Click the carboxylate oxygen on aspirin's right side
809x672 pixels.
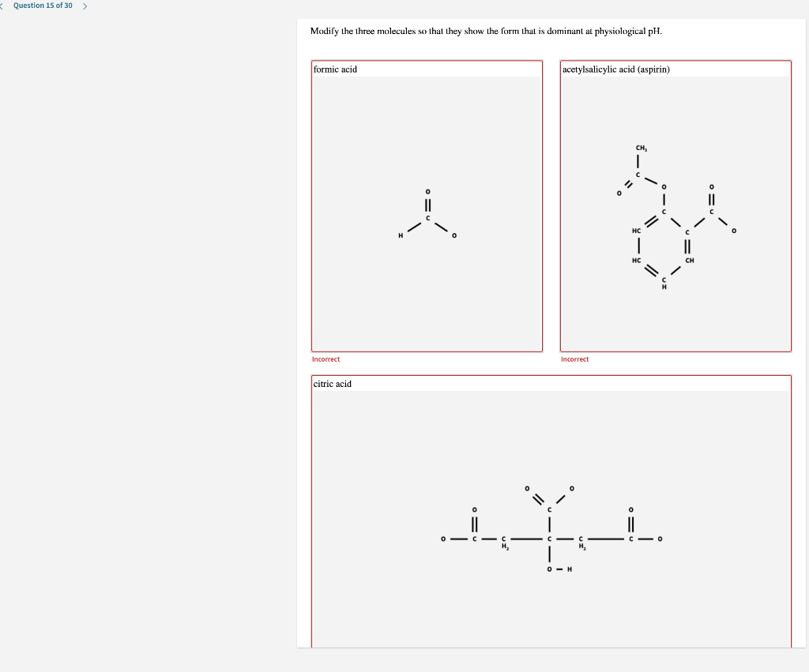tap(734, 230)
